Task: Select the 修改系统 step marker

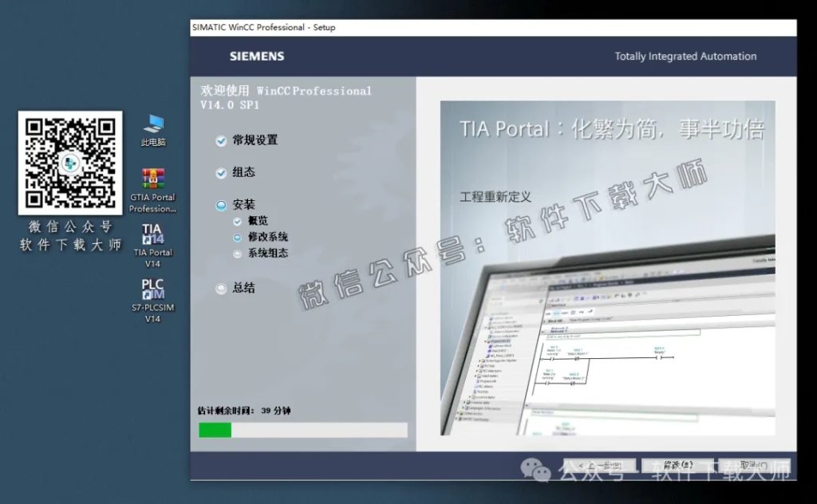Action: pyautogui.click(x=237, y=237)
